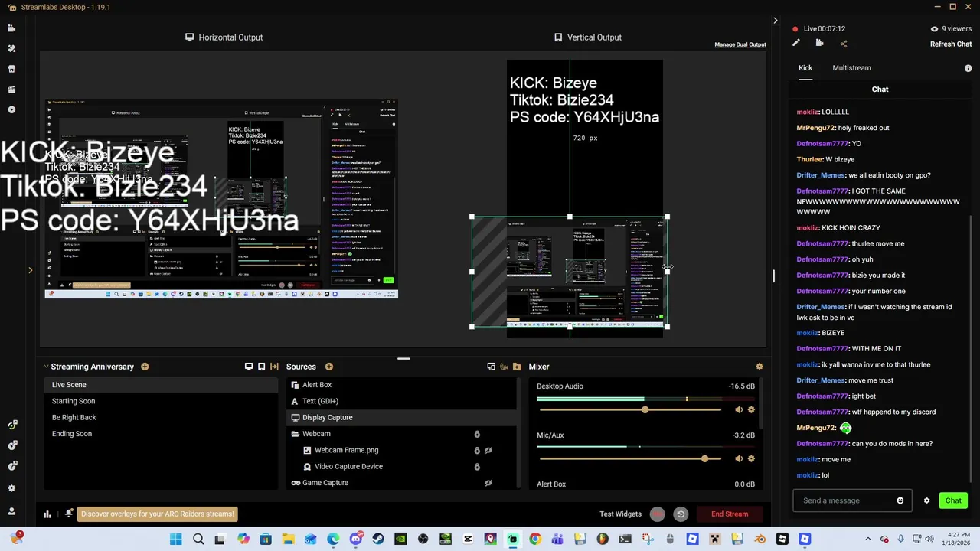Expand the left side panel orange arrow
Viewport: 980px width, 551px height.
point(31,270)
